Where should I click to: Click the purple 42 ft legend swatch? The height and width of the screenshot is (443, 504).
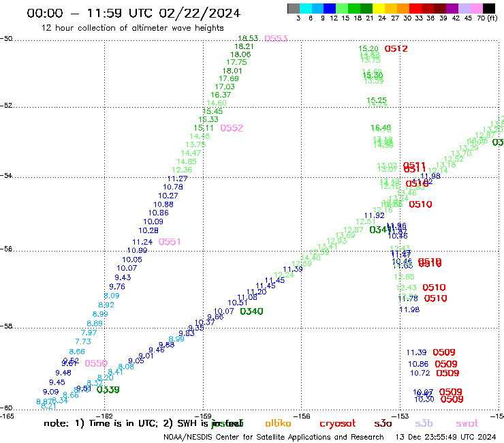[x=452, y=8]
